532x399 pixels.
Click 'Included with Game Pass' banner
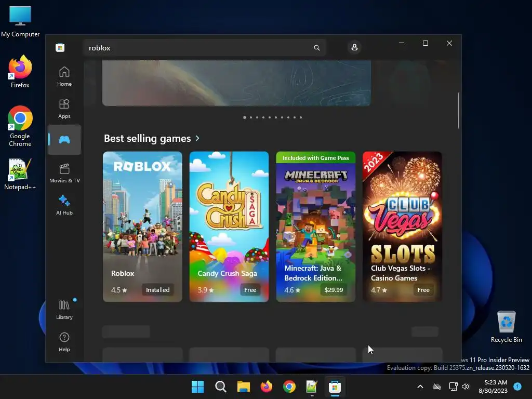click(x=315, y=158)
